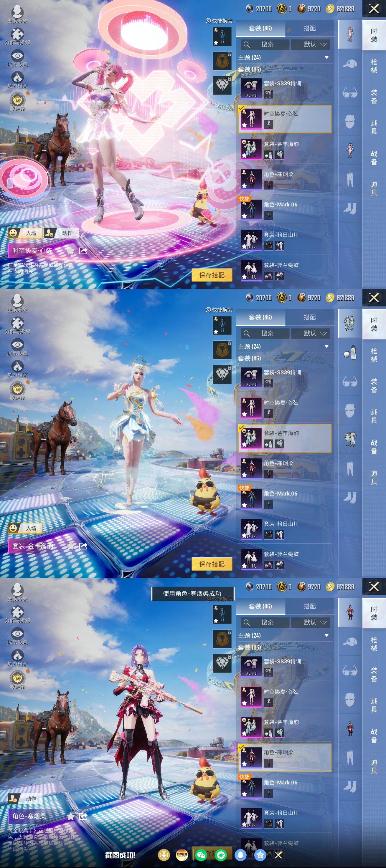Viewport: 386px width, 868px height.
Task: Open 热力档案 in the middle screenshot
Action: click(x=17, y=369)
